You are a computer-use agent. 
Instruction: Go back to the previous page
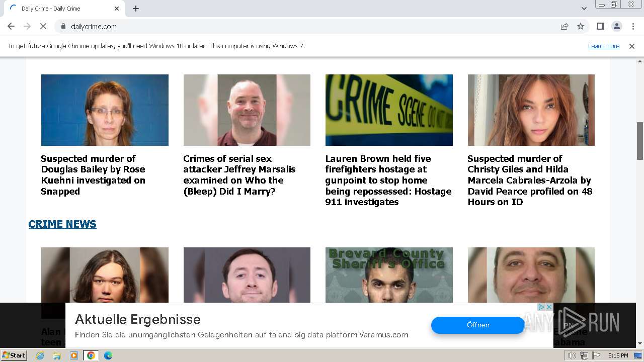tap(11, 26)
